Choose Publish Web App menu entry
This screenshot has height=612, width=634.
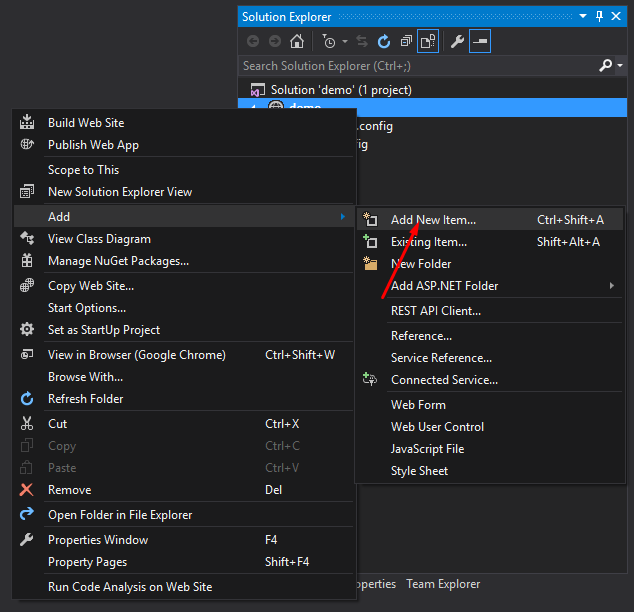(184, 145)
